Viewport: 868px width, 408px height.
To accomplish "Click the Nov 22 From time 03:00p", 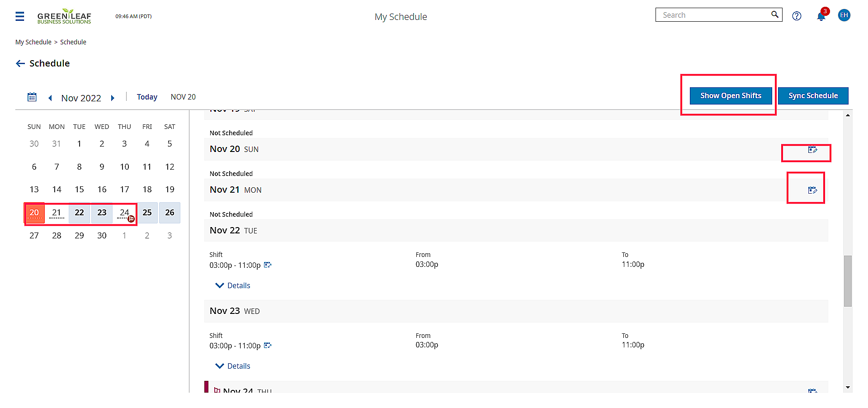I will pyautogui.click(x=427, y=264).
